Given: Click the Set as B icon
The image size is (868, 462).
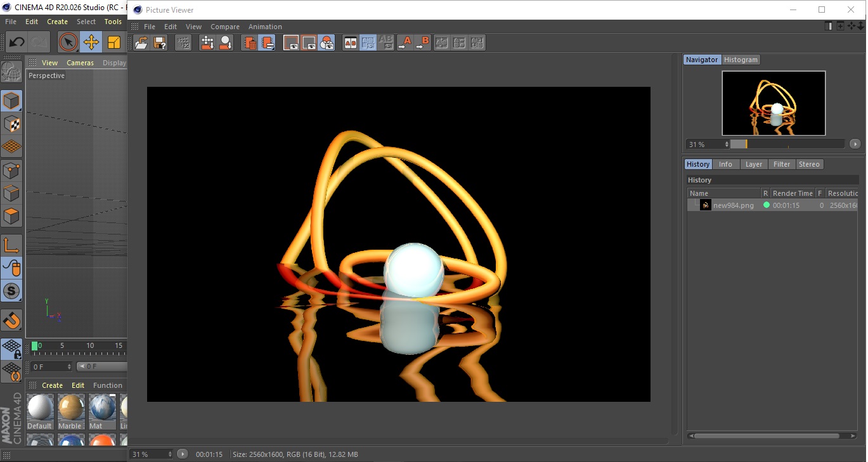Looking at the screenshot, I should tap(423, 42).
